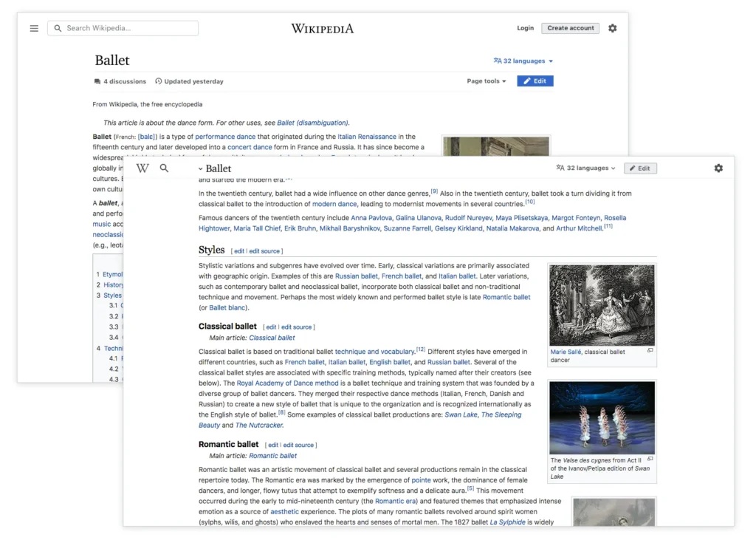Screen dimensions: 756x546
Task: Open the Italian Renaissance link
Action: (x=367, y=137)
